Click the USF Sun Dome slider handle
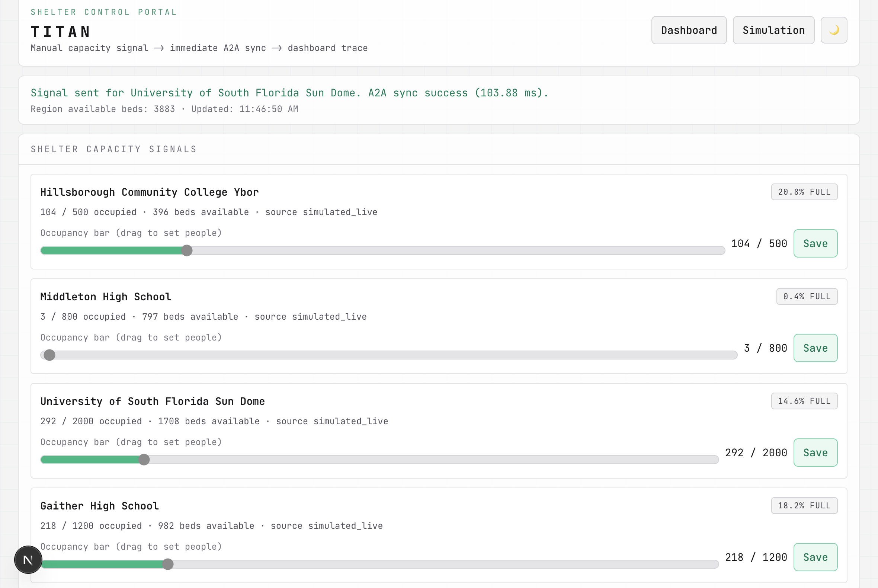Screen dimensions: 878x588 coord(144,460)
